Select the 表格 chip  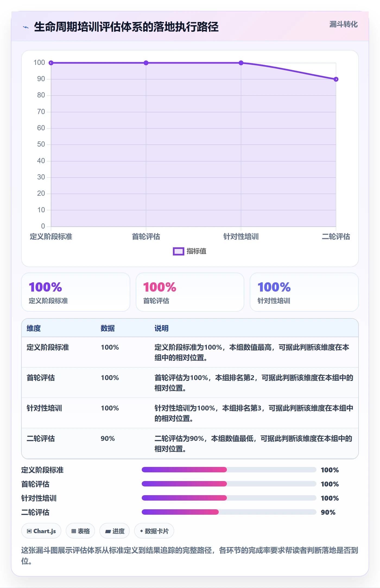(x=80, y=531)
